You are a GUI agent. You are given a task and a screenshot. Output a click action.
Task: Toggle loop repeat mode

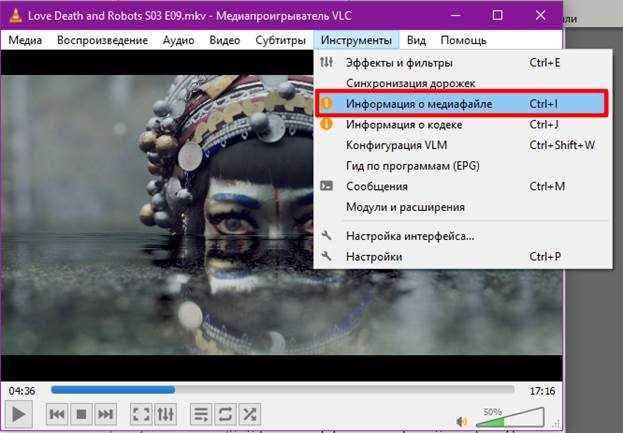225,414
